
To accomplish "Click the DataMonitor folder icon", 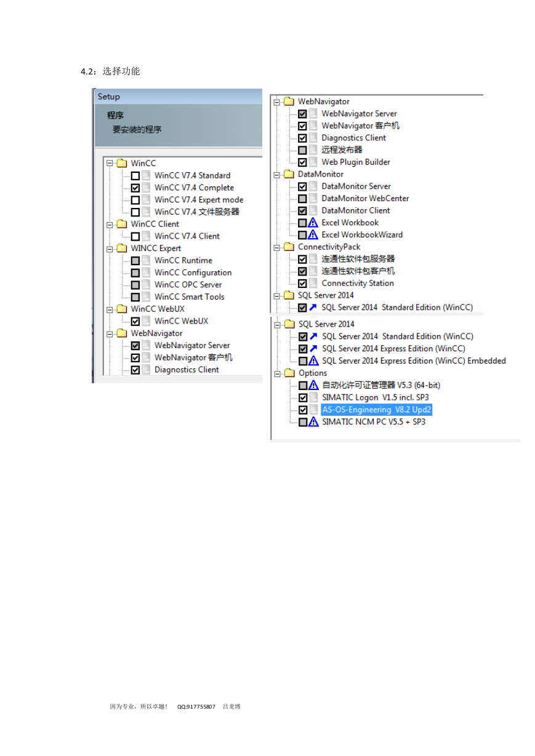I will pos(289,174).
